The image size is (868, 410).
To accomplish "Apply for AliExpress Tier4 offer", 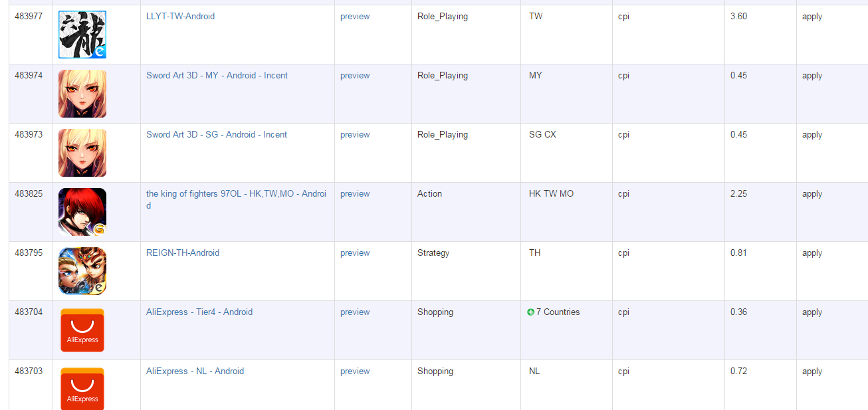I will (x=812, y=312).
